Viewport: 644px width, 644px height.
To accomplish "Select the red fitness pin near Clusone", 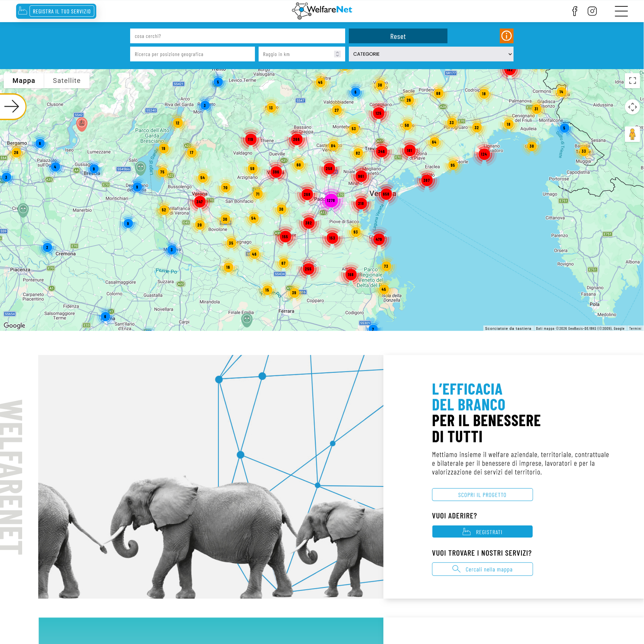I will (x=82, y=124).
